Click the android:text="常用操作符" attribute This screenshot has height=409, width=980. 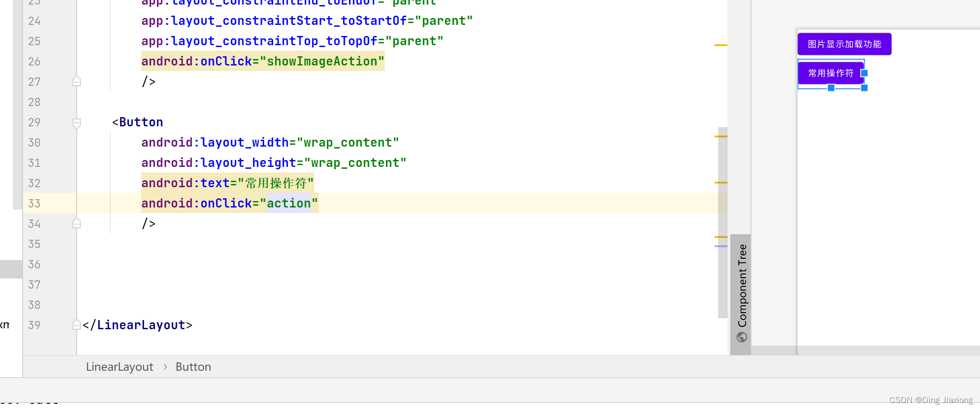point(228,183)
